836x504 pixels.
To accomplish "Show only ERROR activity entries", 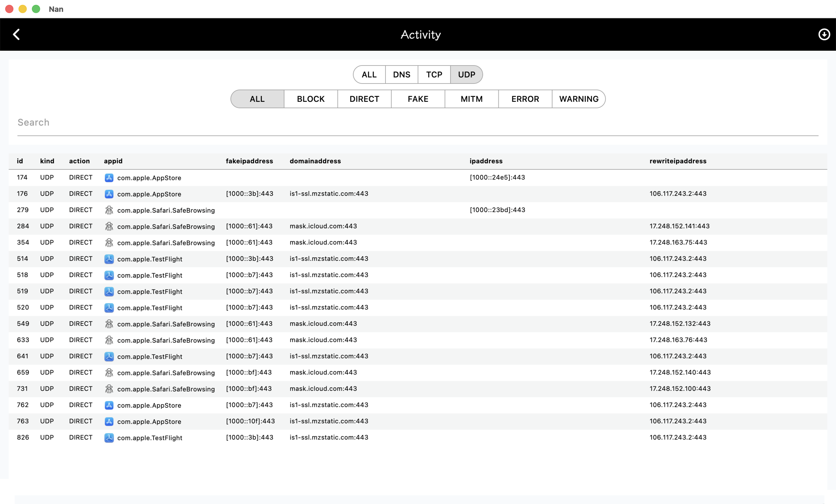I will 525,99.
